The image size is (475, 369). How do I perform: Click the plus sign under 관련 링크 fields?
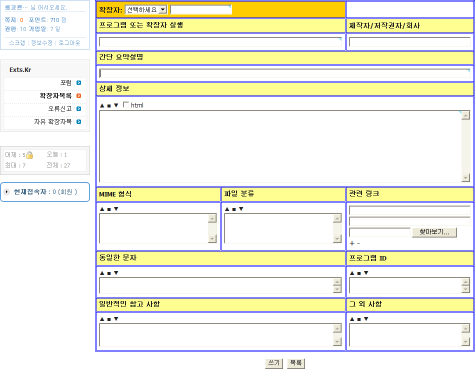(352, 243)
